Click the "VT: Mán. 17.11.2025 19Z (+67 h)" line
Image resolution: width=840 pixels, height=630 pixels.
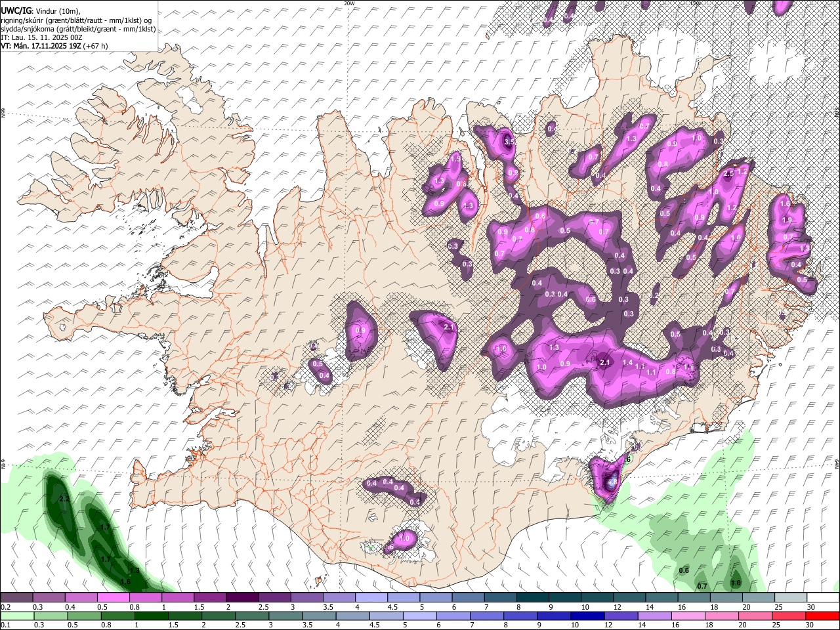tap(54, 46)
